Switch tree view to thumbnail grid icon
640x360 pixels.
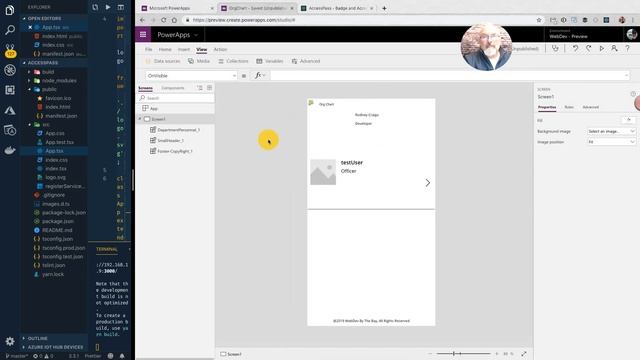click(x=209, y=88)
